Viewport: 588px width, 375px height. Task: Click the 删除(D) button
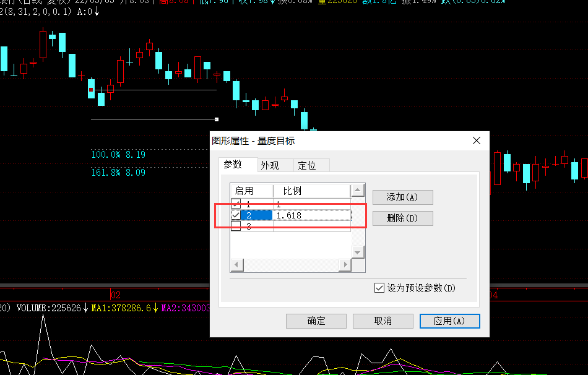pyautogui.click(x=403, y=218)
